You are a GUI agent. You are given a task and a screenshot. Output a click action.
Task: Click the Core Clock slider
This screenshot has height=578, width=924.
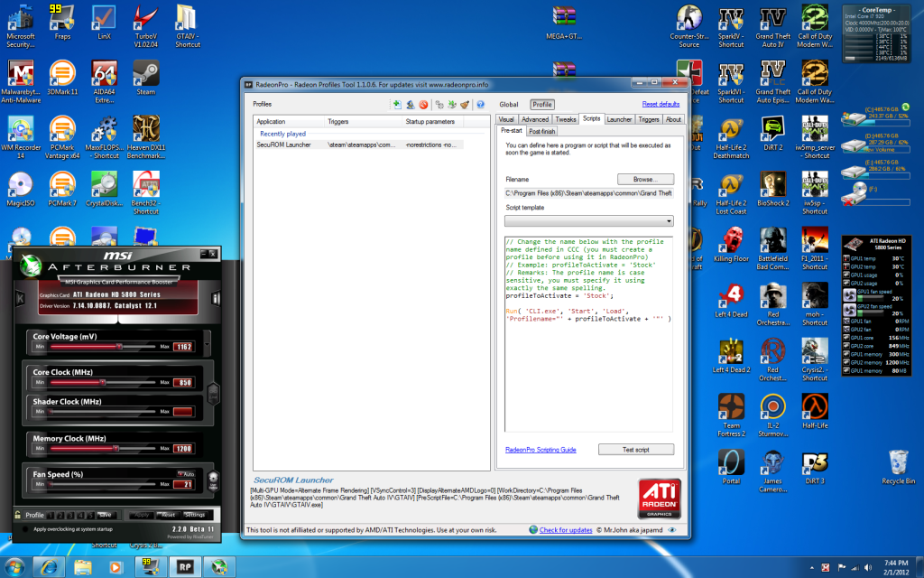point(103,383)
